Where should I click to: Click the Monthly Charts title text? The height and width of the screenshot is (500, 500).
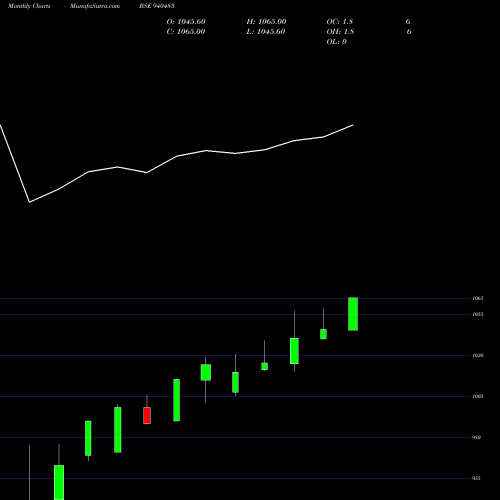pos(29,6)
